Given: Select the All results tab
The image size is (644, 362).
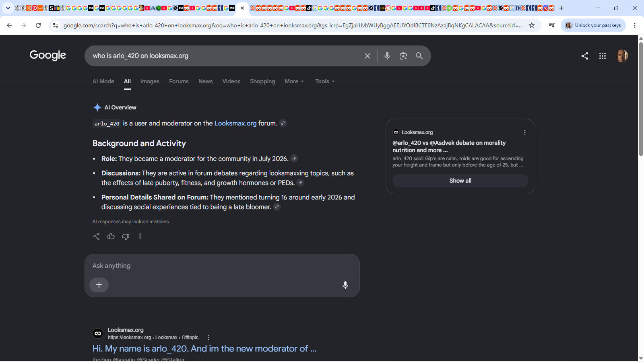Looking at the screenshot, I should [127, 81].
